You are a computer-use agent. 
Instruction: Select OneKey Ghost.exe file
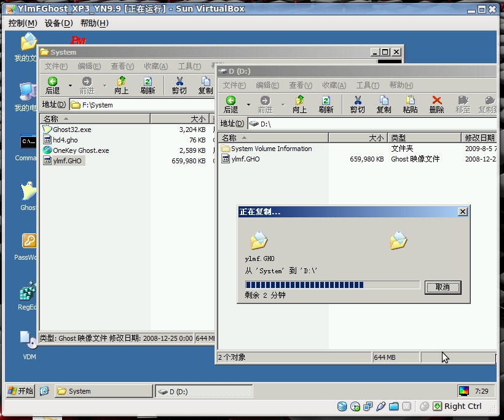click(x=76, y=150)
